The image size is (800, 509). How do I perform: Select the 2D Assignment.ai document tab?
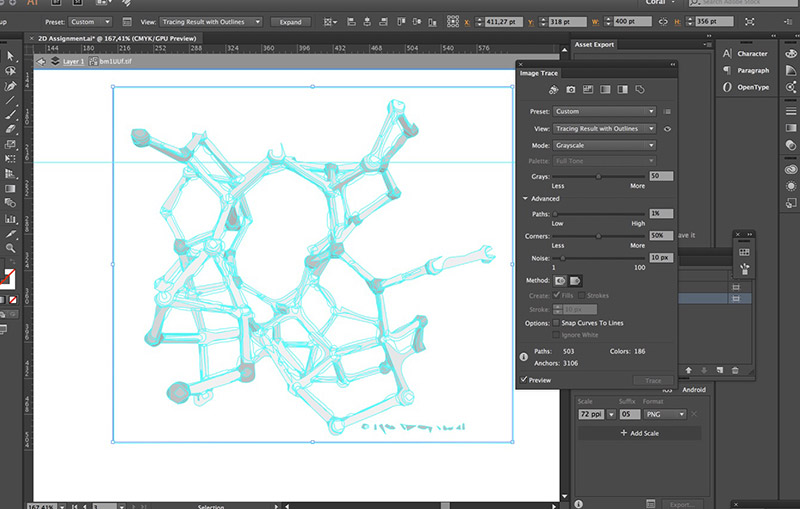[x=117, y=38]
